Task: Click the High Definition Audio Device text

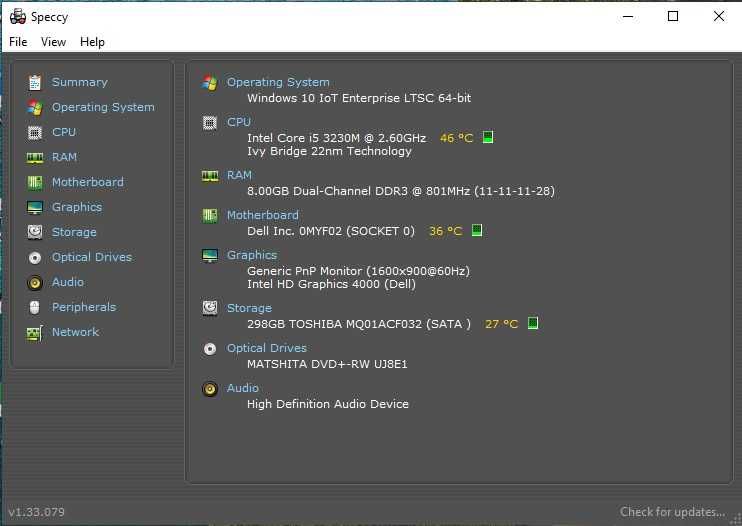Action: click(328, 404)
